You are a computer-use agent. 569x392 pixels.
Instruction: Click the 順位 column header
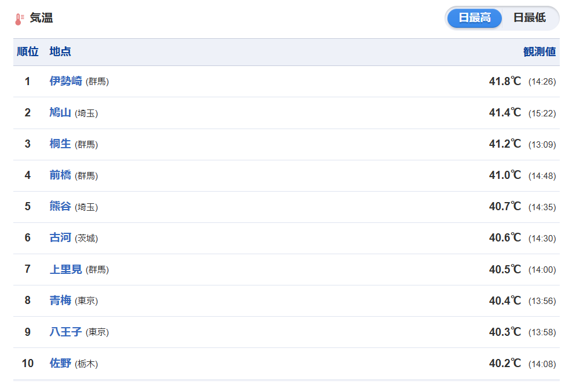pyautogui.click(x=28, y=52)
